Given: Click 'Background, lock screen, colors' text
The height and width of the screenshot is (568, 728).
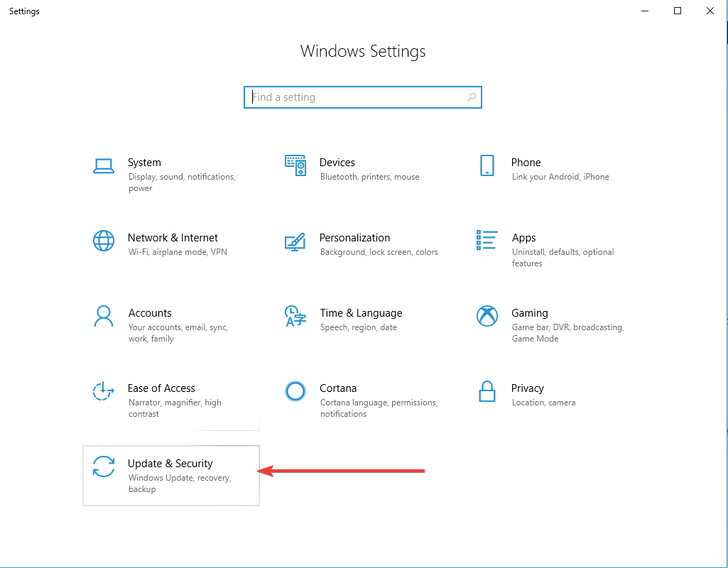Looking at the screenshot, I should tap(379, 252).
